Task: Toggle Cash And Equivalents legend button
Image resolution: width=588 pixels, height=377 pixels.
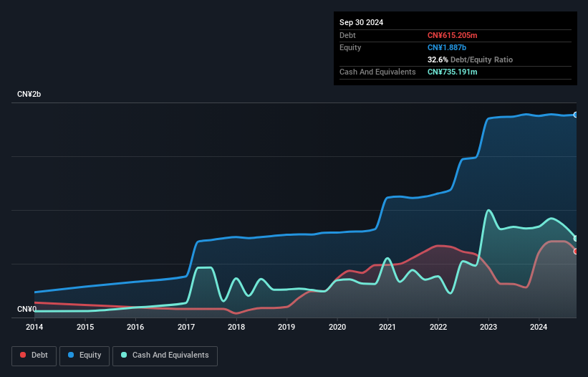Action: point(165,355)
